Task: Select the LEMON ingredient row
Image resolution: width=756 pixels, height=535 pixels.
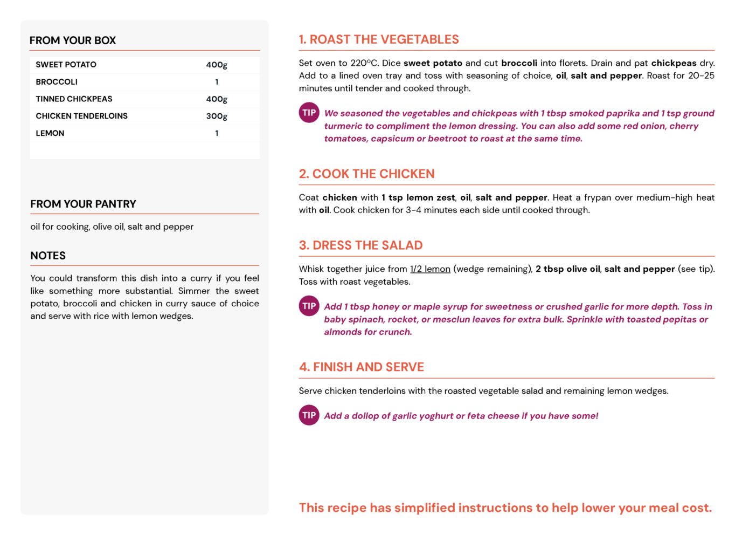Action: [x=144, y=133]
